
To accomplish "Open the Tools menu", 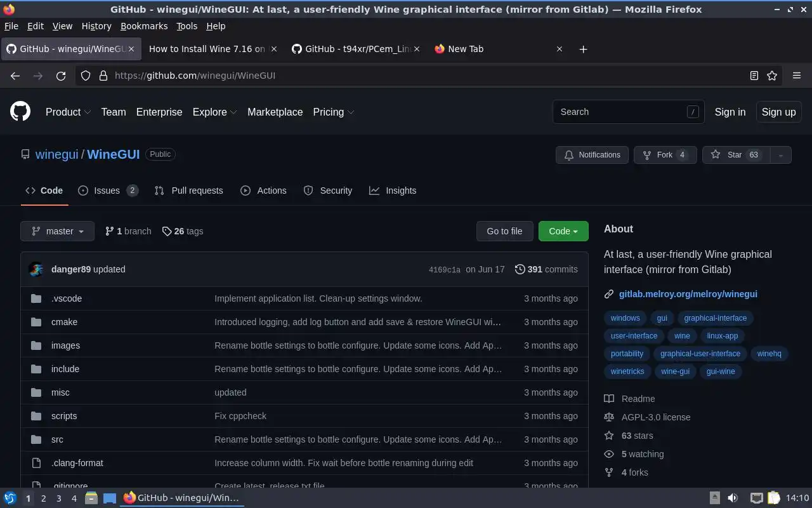I will point(187,26).
